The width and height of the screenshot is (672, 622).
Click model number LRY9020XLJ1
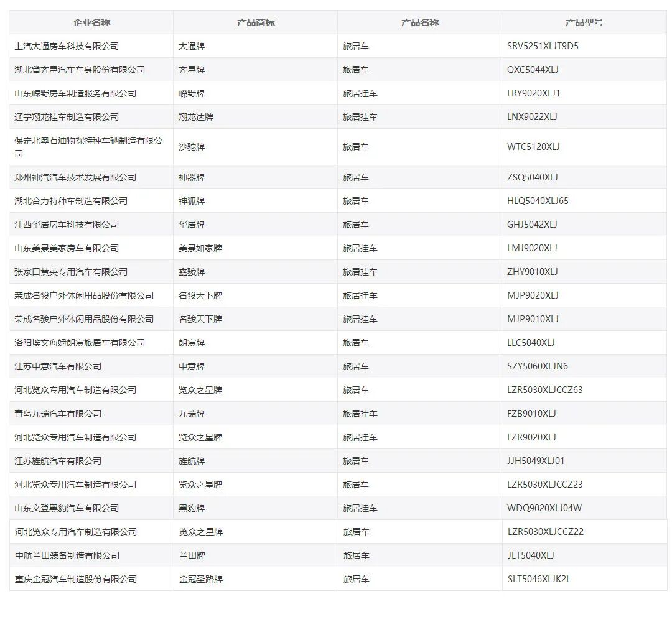click(x=534, y=93)
